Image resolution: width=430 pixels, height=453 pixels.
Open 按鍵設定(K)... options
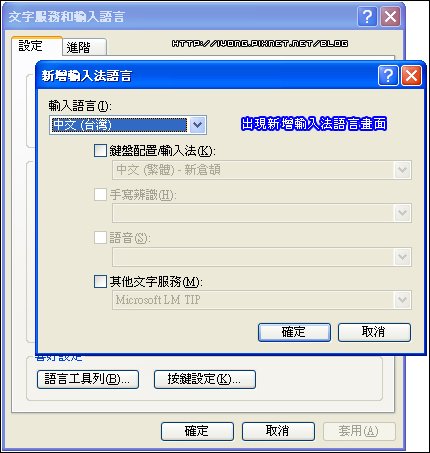[205, 379]
